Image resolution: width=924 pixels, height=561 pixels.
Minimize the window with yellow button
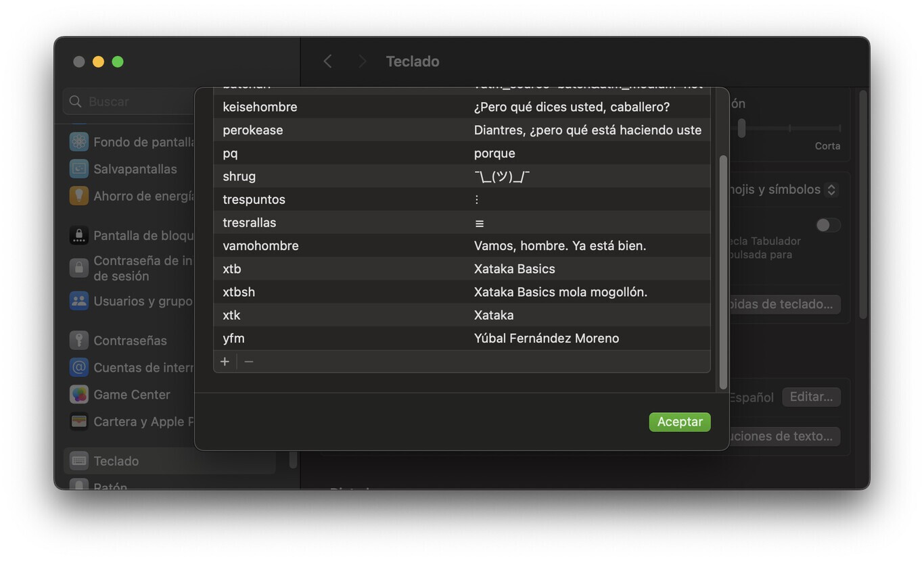(x=98, y=62)
